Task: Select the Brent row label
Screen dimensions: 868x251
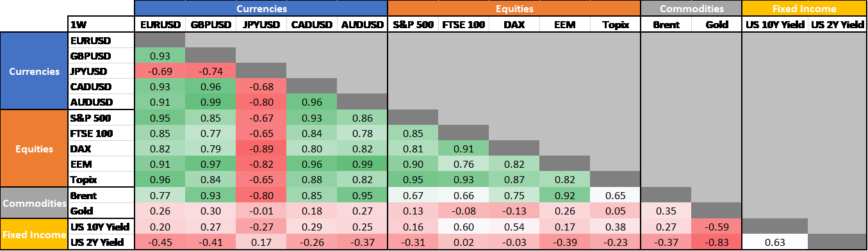Action: coord(101,195)
